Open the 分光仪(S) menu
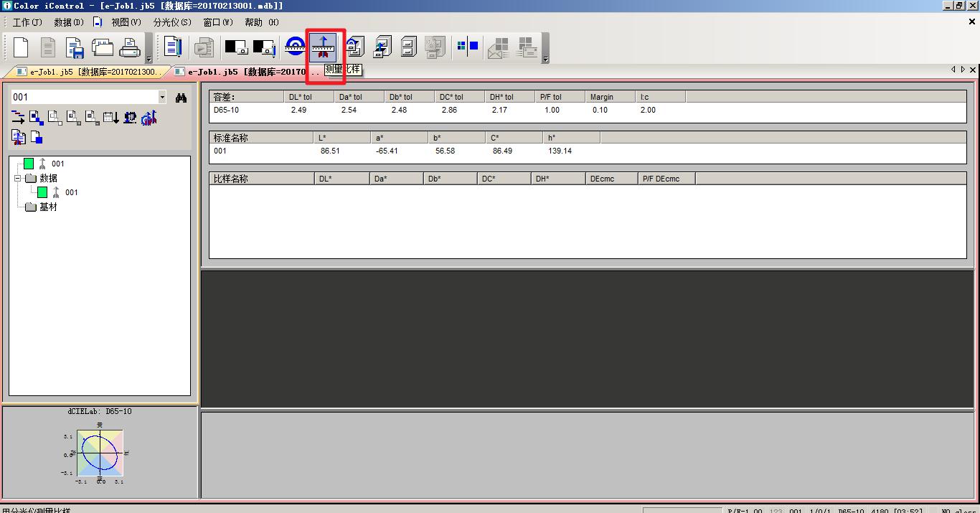Screen dimensions: 980x513 tap(172, 22)
